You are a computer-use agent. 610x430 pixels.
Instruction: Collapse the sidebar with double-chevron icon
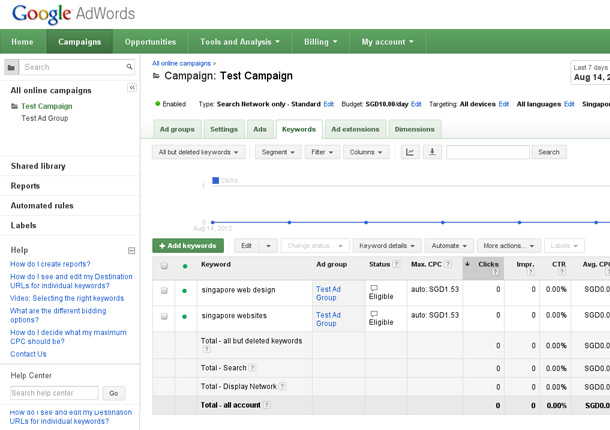click(132, 88)
